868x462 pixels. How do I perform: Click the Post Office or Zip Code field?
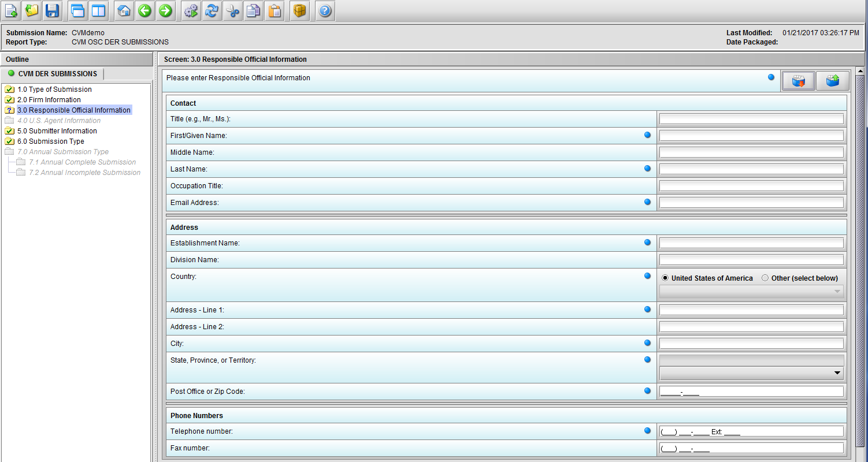[x=751, y=392]
